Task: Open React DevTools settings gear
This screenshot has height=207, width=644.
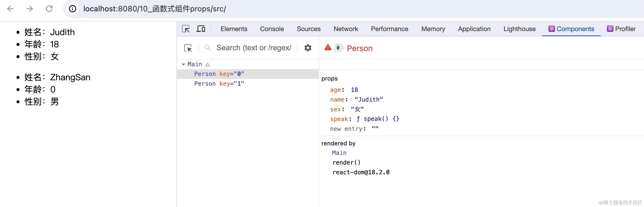Action: [x=308, y=48]
